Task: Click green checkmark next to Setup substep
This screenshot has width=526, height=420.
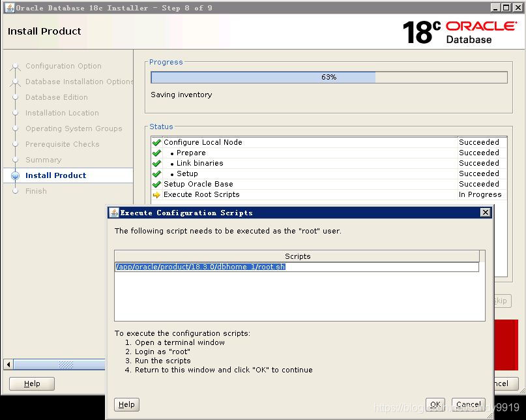Action: pyautogui.click(x=156, y=173)
